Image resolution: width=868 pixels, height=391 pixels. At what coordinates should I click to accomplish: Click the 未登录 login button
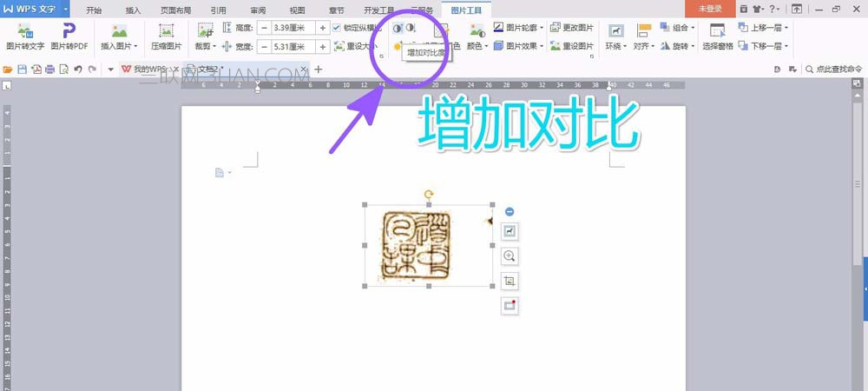click(x=710, y=9)
